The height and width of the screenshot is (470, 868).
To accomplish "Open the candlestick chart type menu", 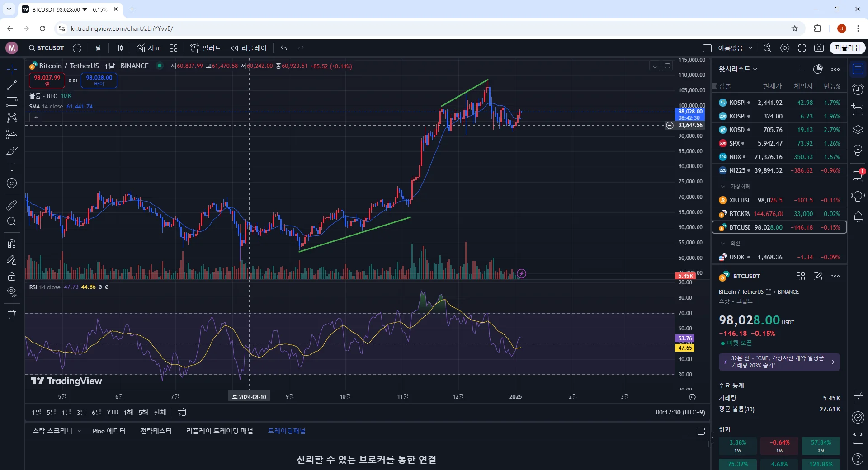I will (x=119, y=48).
